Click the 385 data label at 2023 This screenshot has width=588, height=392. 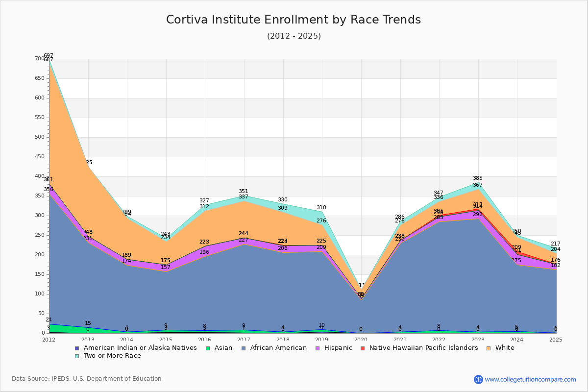(478, 178)
